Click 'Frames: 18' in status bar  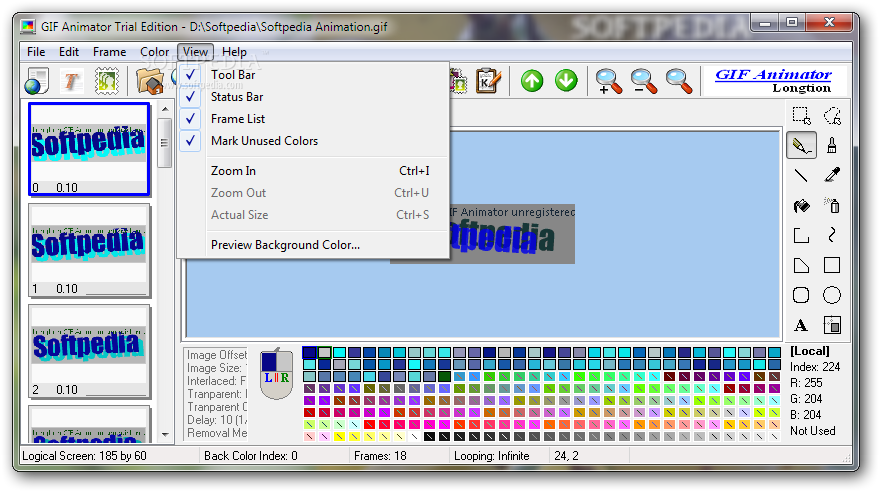tap(380, 456)
